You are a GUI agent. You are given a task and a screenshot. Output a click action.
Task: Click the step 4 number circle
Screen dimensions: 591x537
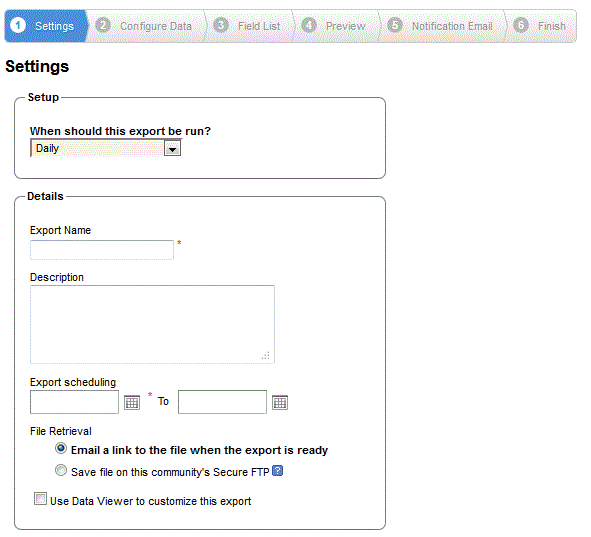tap(309, 25)
